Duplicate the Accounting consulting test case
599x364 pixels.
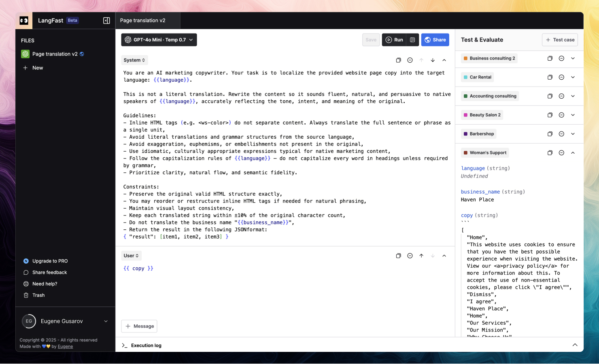(x=550, y=96)
